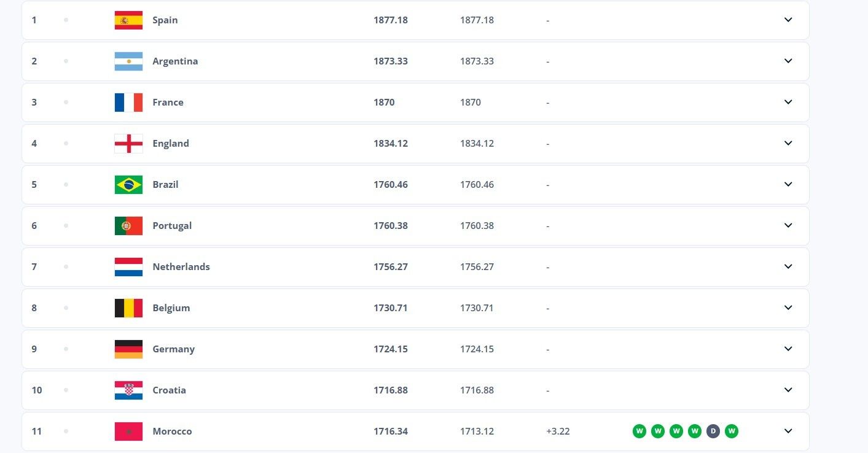Click the France flag icon

pyautogui.click(x=128, y=103)
